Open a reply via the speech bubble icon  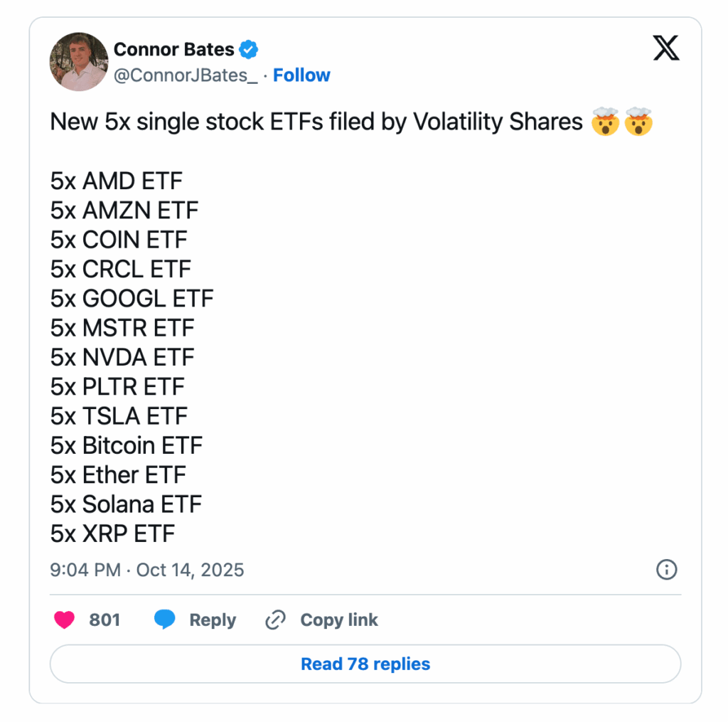(x=165, y=620)
